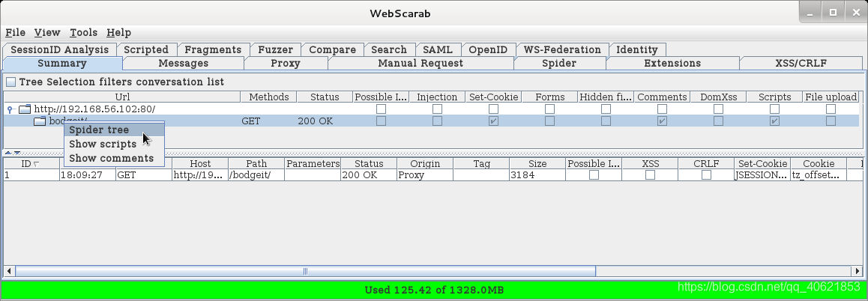Switch to Messages tab
The height and width of the screenshot is (301, 868).
pyautogui.click(x=183, y=63)
